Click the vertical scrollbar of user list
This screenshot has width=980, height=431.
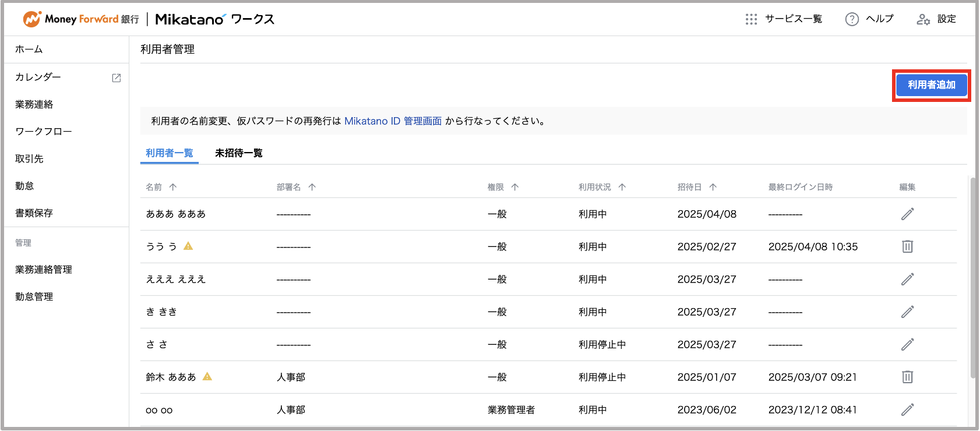click(972, 278)
